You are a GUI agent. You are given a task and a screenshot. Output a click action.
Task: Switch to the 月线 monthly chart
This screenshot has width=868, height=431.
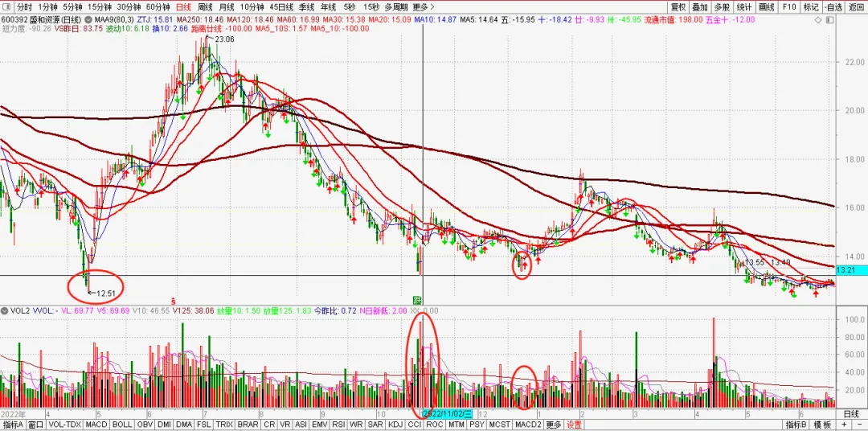pos(226,7)
